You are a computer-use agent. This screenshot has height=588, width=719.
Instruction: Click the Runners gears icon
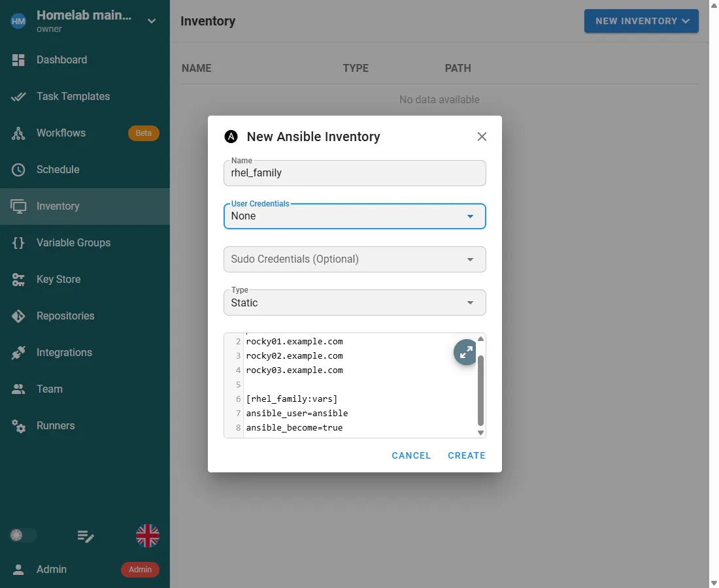tap(18, 426)
